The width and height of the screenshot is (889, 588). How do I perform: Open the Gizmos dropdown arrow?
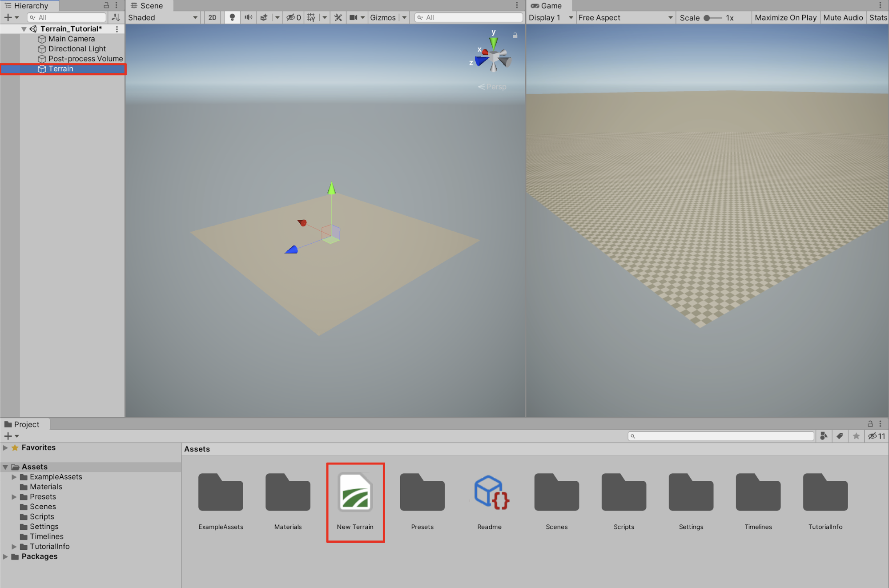tap(404, 17)
